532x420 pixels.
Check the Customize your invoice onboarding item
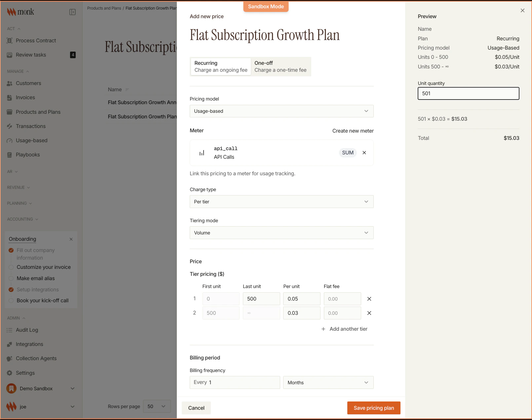click(x=11, y=267)
